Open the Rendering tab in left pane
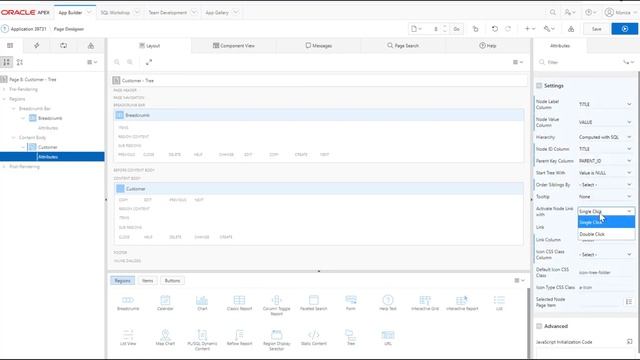Viewport: 640px width, 360px height. pyautogui.click(x=10, y=46)
